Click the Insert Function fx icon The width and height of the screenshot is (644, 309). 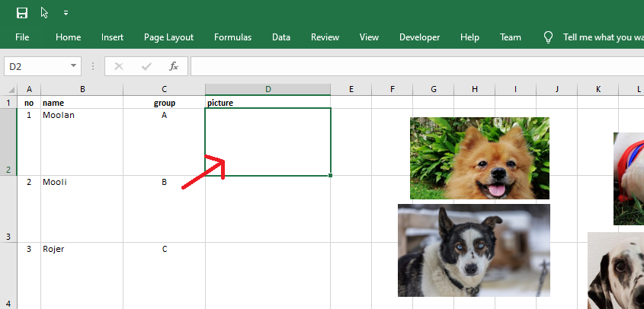(x=174, y=66)
